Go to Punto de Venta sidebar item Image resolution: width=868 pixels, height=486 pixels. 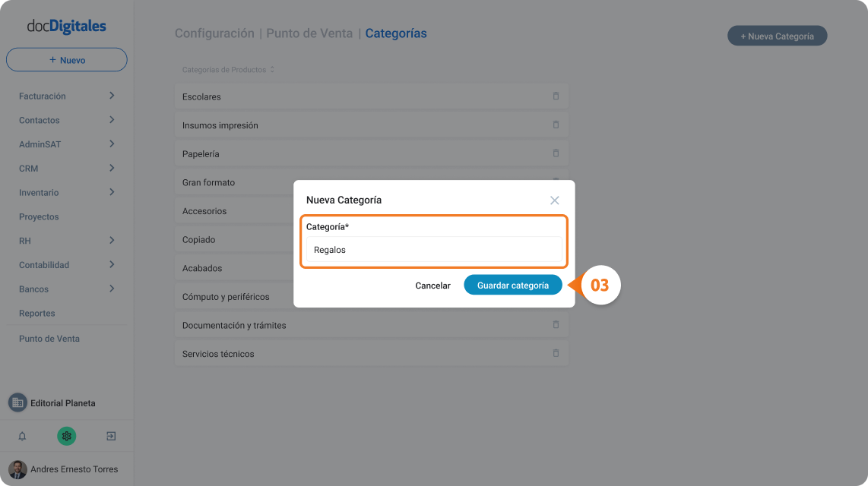(49, 339)
